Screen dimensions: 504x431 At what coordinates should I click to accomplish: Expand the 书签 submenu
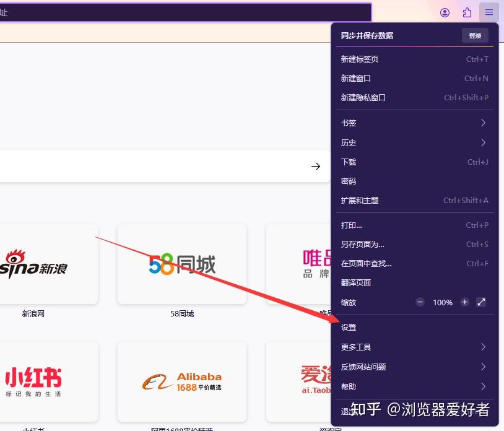pos(415,123)
